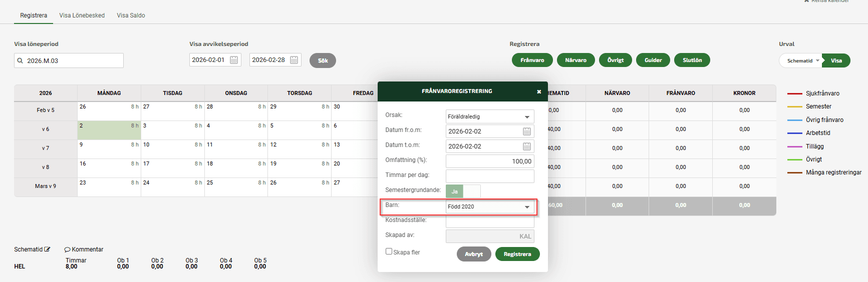Viewport: 868px width, 282px height.
Task: Click the Ob 1 value 0,00
Action: [123, 266]
